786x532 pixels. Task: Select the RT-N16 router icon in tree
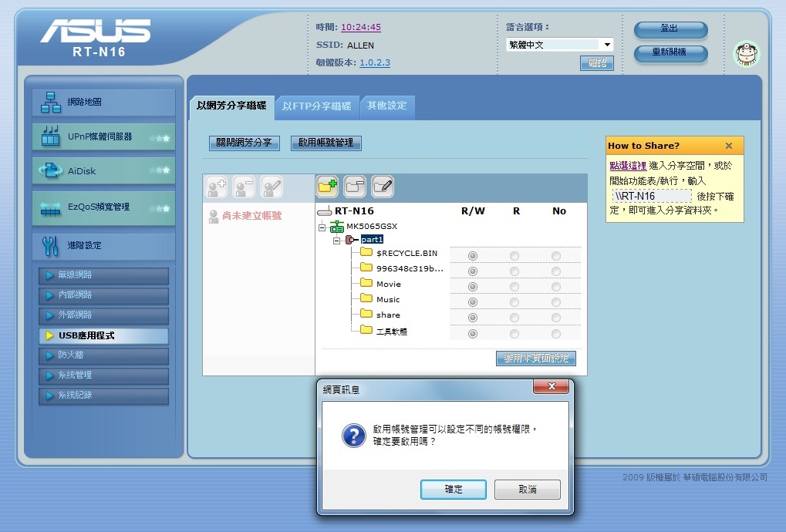click(x=325, y=211)
